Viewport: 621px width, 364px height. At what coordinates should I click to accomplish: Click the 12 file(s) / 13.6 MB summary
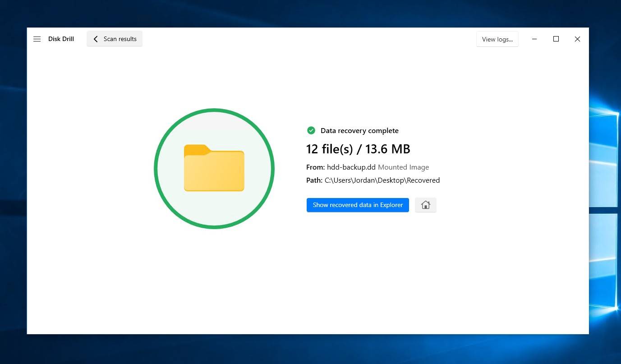point(358,149)
